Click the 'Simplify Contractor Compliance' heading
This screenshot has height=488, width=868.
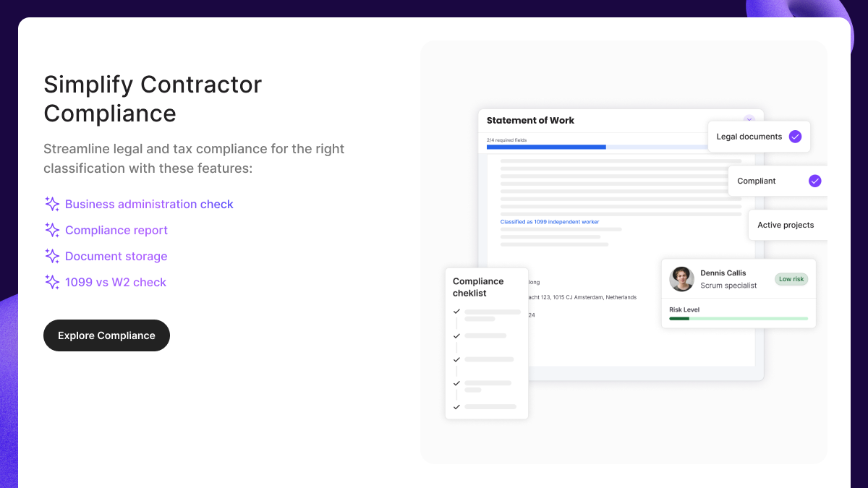pos(153,99)
